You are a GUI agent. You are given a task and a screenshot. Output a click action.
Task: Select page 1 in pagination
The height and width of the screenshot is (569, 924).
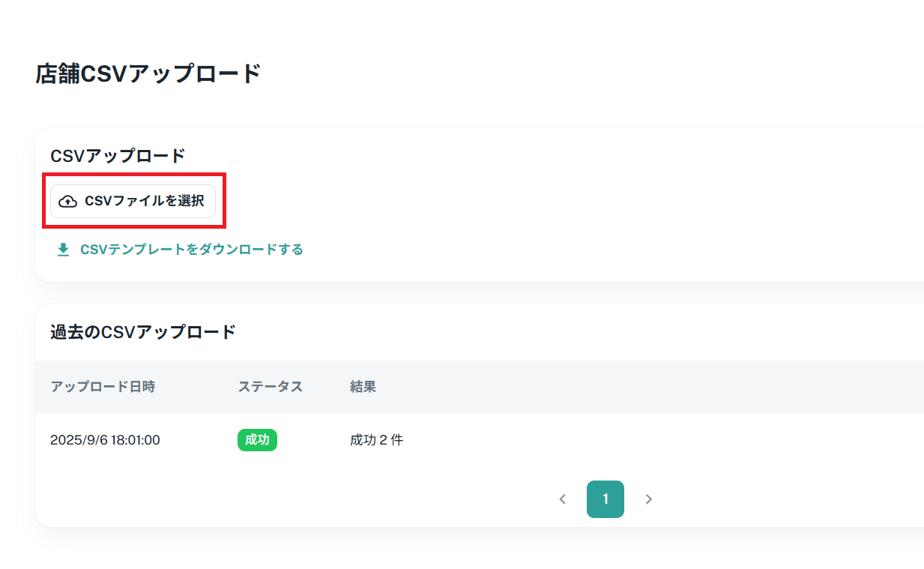pos(606,499)
